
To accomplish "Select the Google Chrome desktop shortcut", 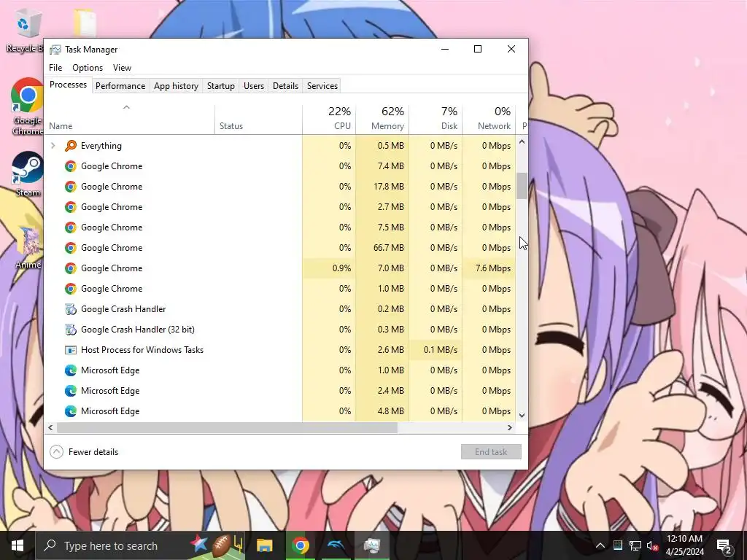I will 28,106.
